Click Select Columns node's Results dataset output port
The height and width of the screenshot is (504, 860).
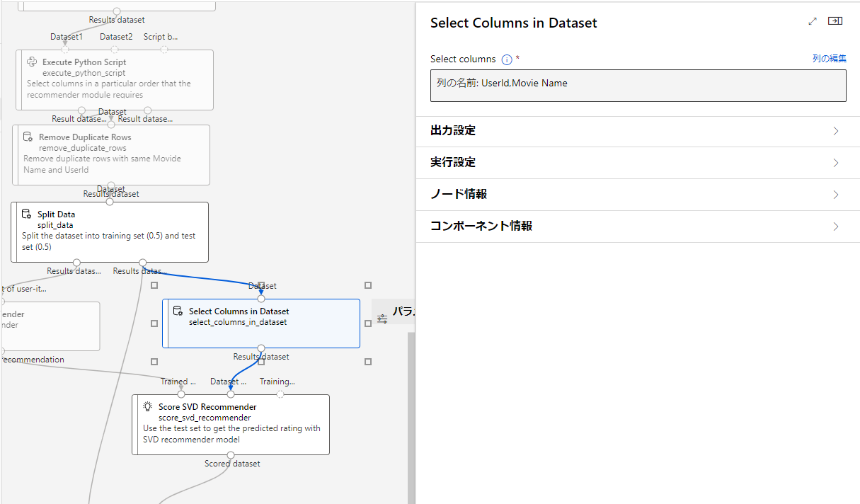point(261,348)
